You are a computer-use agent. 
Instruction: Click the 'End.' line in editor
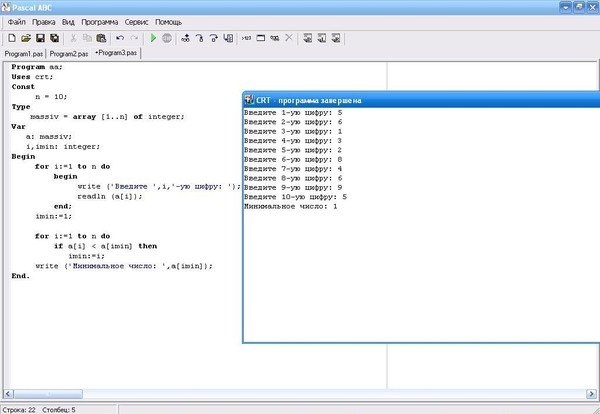(x=21, y=276)
